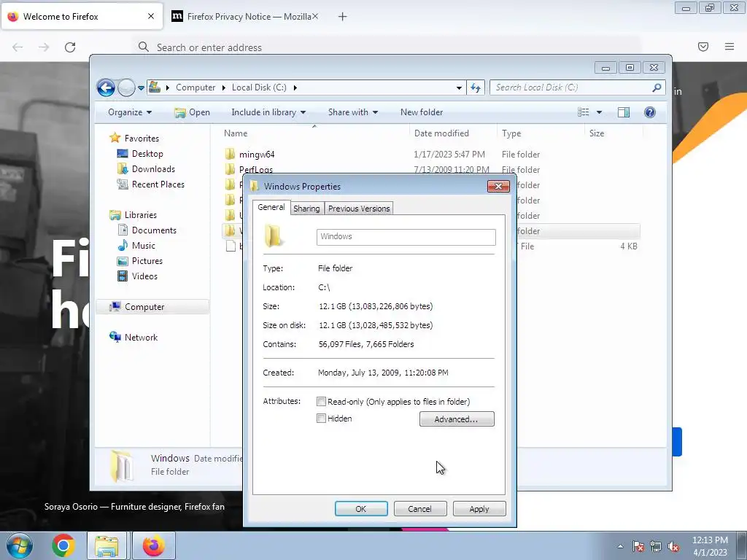The height and width of the screenshot is (560, 747).
Task: Launch Google Chrome from the taskbar
Action: coord(63,545)
